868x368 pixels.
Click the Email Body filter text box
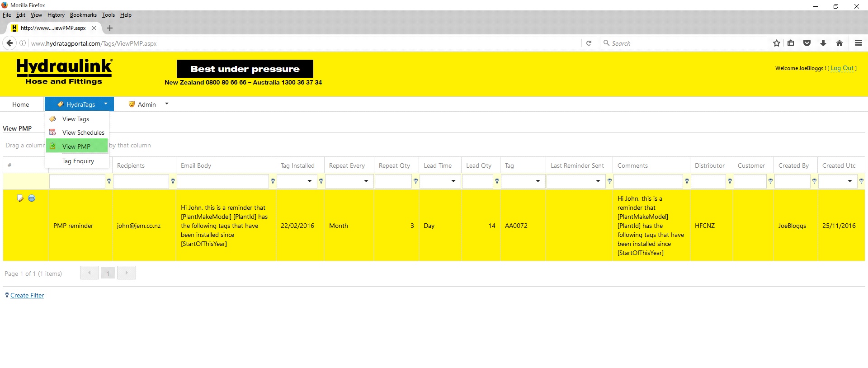click(223, 181)
